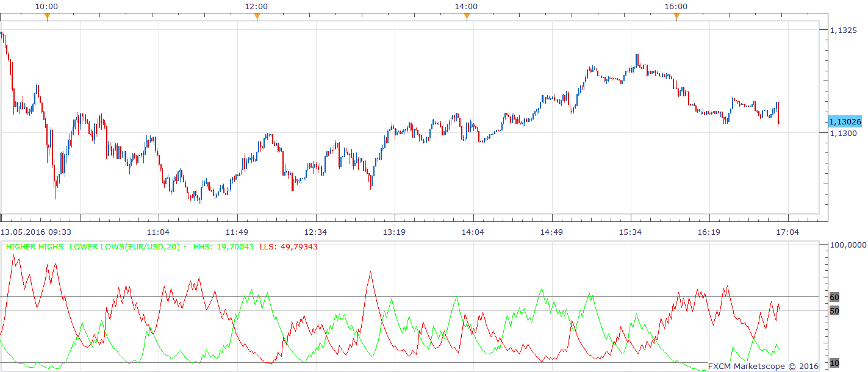This screenshot has height=372, width=868.
Task: Click the 11:49 time axis label
Action: tap(237, 232)
